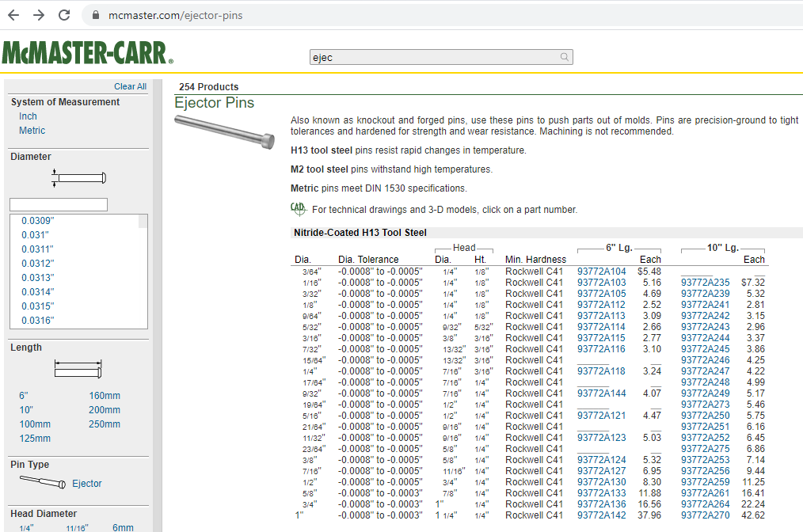Open part number 93772A130
803x532 pixels.
(602, 482)
